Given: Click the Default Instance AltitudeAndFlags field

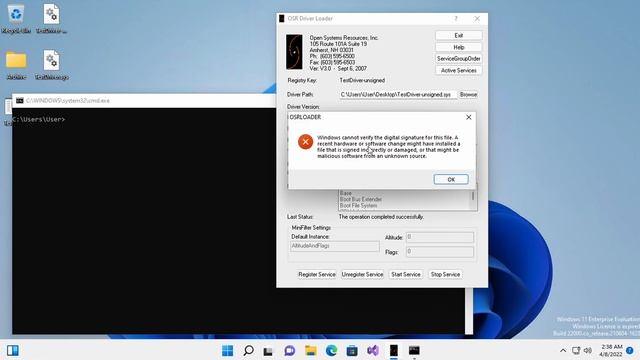Looking at the screenshot, I should 335,246.
